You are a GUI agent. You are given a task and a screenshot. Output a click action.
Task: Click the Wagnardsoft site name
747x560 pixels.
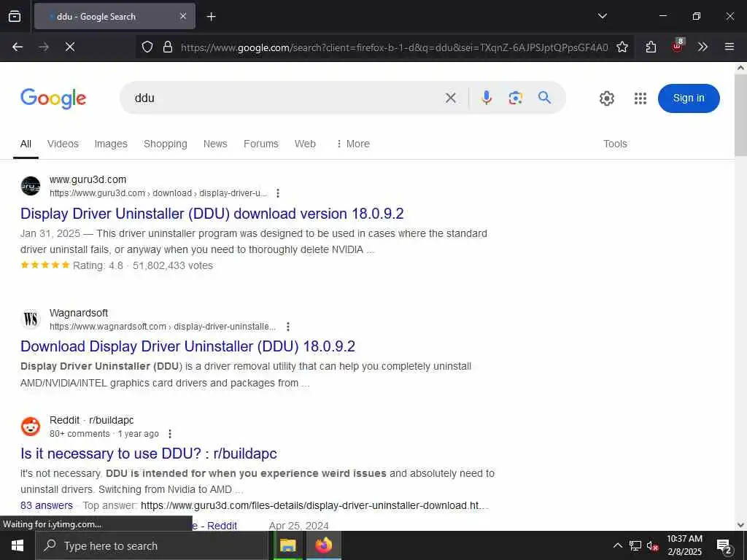79,313
